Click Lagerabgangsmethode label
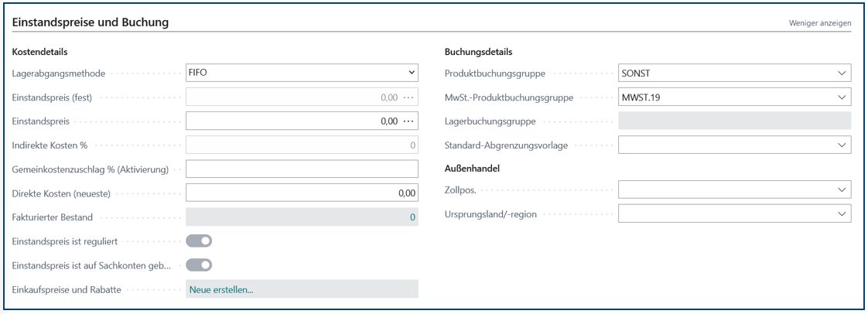868x314 pixels. (58, 73)
